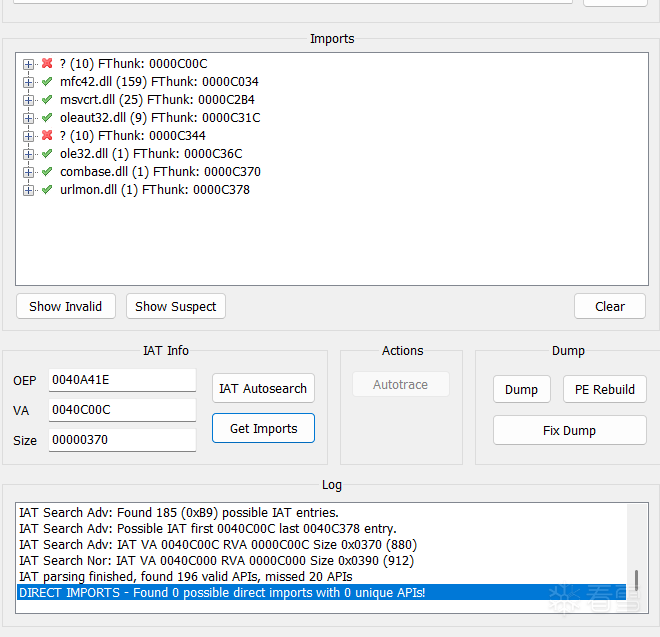
Task: Expand the unknown FThunk 0000C00C node
Action: (28, 64)
